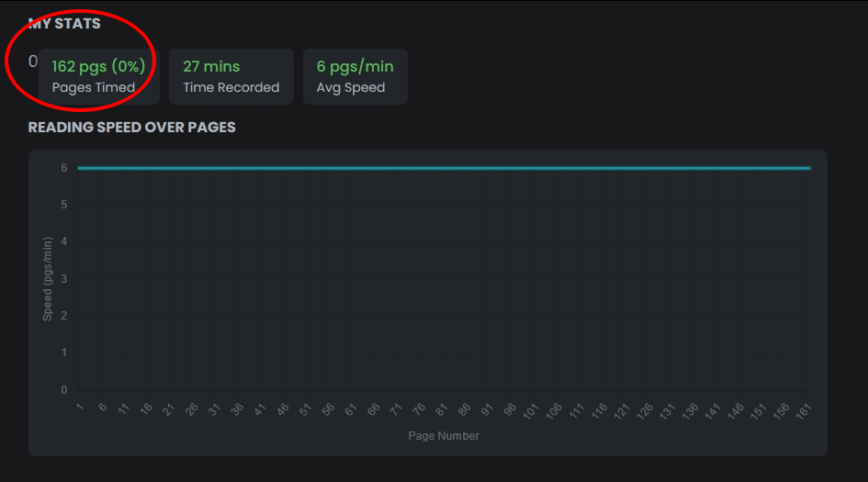Click the "162 pgs (0%)" value text
This screenshot has height=482, width=868.
(x=98, y=66)
